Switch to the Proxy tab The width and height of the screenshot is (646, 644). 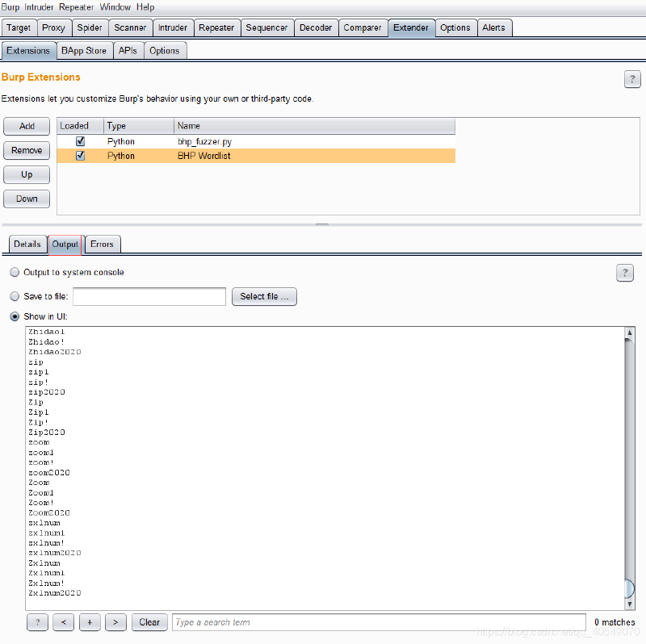click(54, 28)
